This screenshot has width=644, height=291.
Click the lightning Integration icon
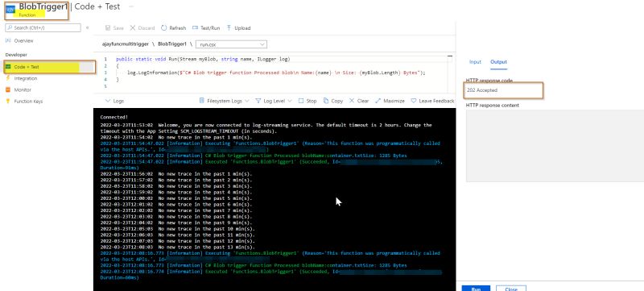click(8, 78)
